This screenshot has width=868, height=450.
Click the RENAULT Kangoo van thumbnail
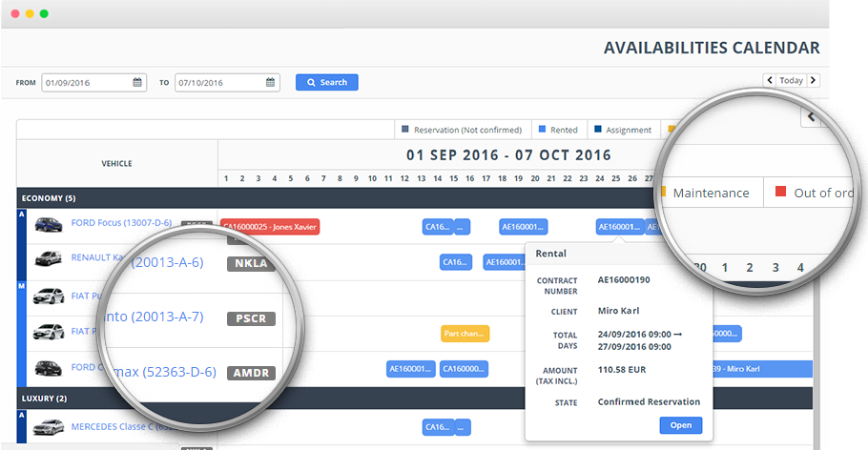[48, 258]
